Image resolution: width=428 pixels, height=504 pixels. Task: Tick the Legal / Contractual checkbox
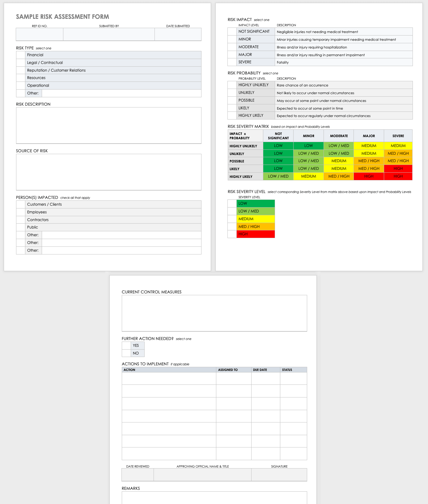point(21,63)
